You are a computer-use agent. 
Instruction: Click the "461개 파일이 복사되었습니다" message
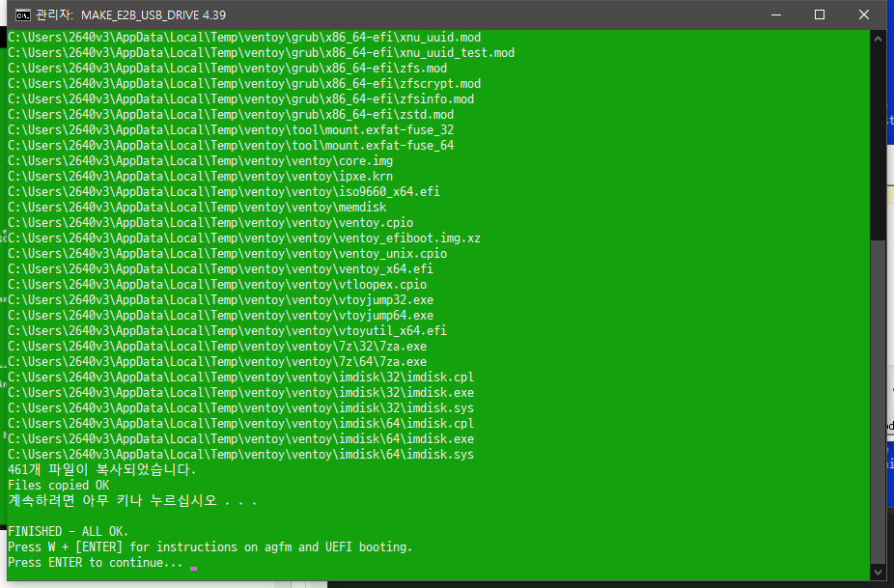[x=101, y=470]
